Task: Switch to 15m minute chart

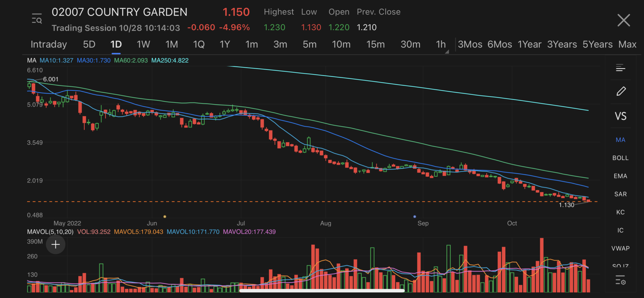Action: point(375,44)
